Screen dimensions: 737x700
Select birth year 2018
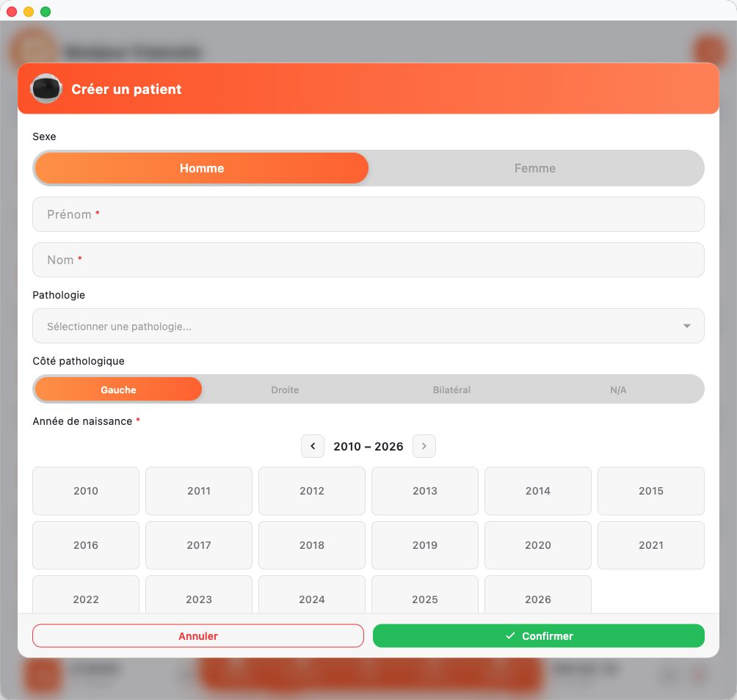(312, 545)
